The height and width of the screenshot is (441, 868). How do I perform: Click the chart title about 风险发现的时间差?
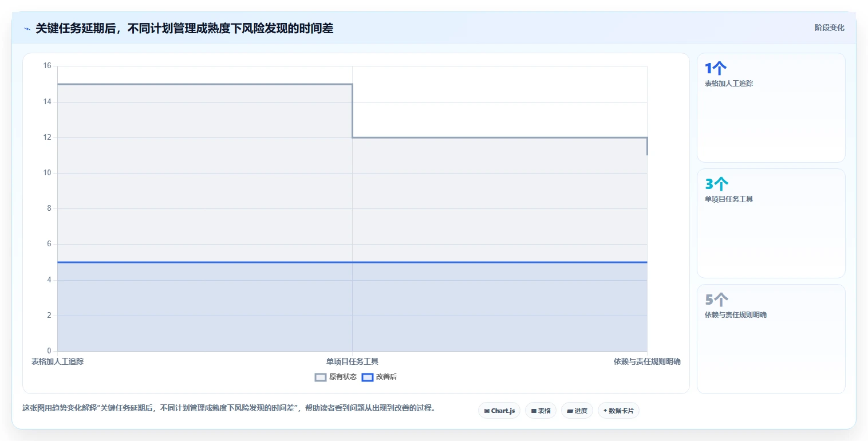(184, 28)
